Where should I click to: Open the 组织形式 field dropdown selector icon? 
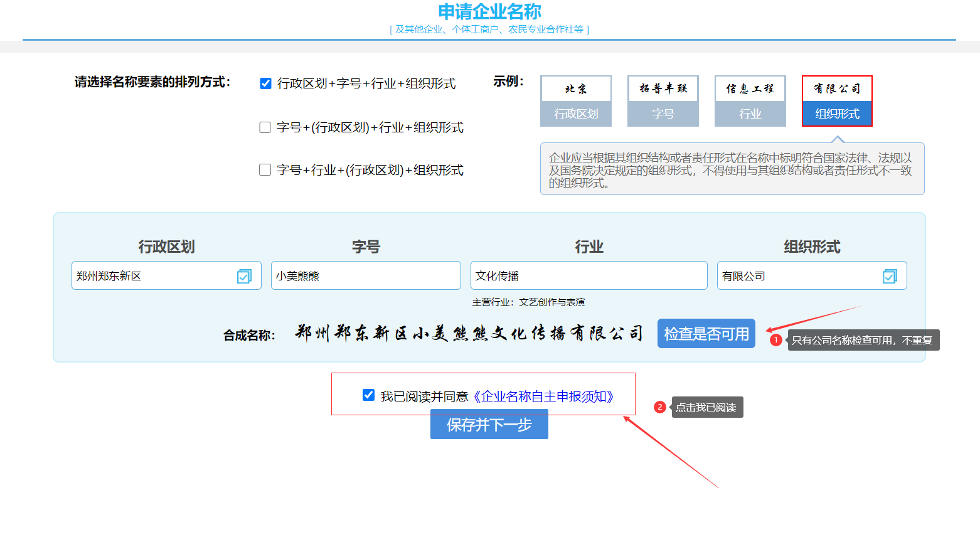pos(890,275)
